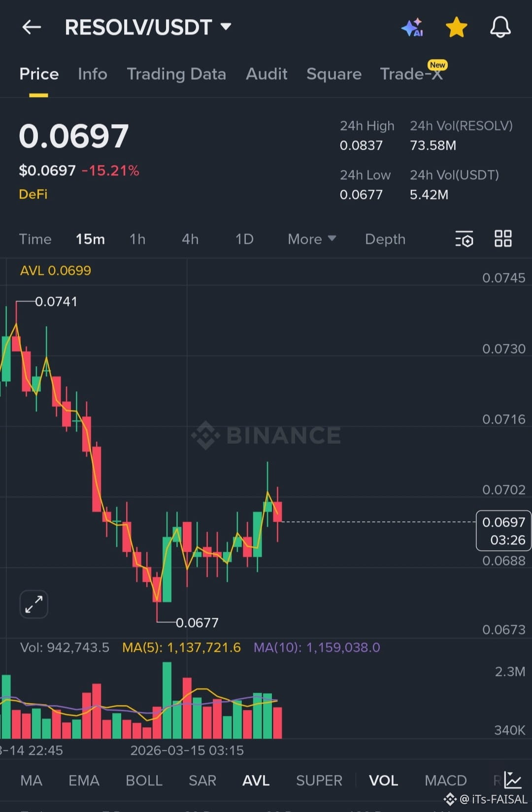Viewport: 532px width, 812px height.
Task: Select the 0.0677 low marker label
Action: click(197, 623)
